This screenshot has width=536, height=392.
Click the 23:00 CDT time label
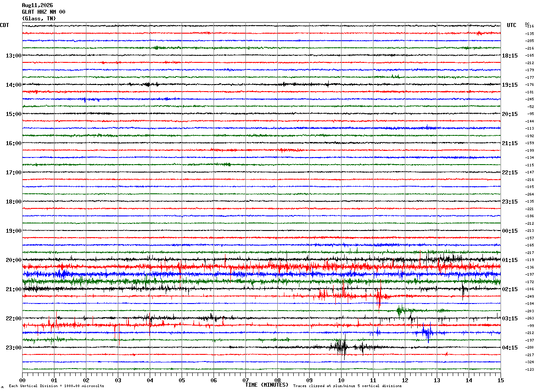[13, 348]
